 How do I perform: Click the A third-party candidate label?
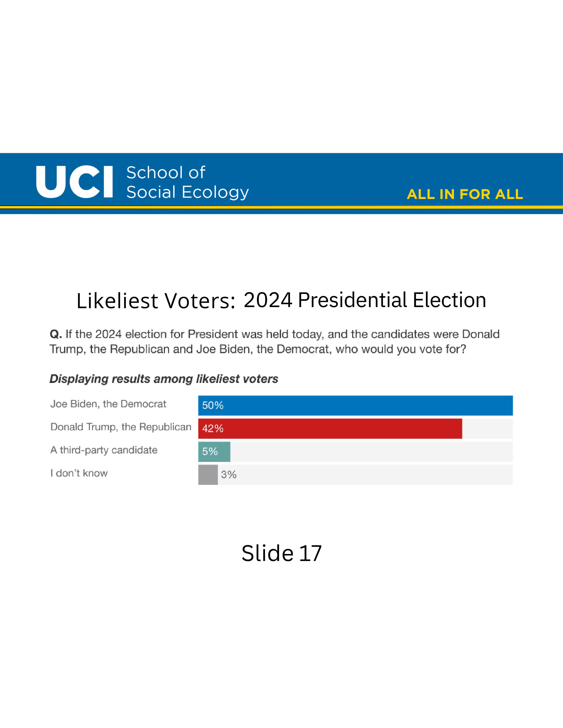pyautogui.click(x=104, y=450)
